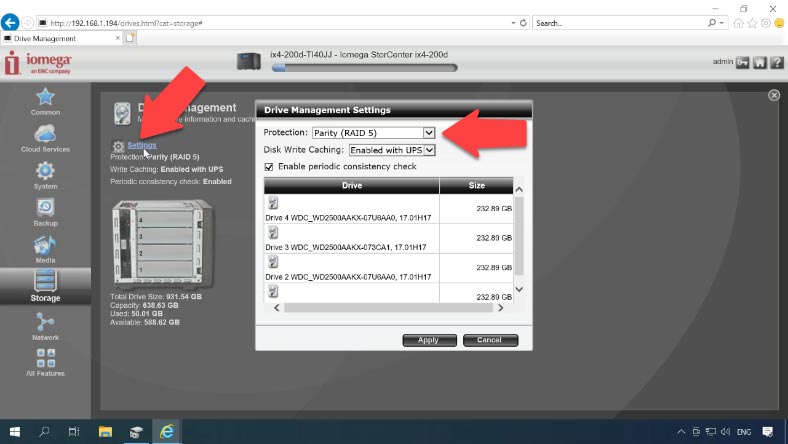The image size is (788, 444).
Task: Close the Drive Management page with X
Action: (774, 95)
